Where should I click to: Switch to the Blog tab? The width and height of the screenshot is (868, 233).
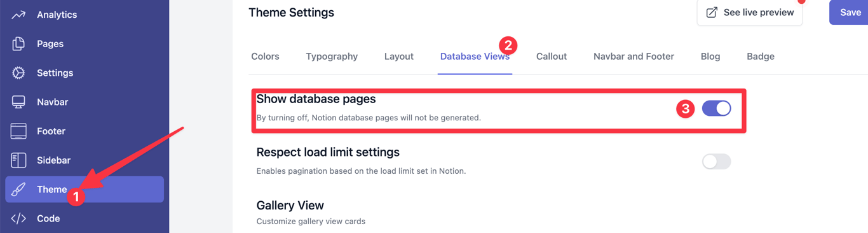(x=710, y=57)
